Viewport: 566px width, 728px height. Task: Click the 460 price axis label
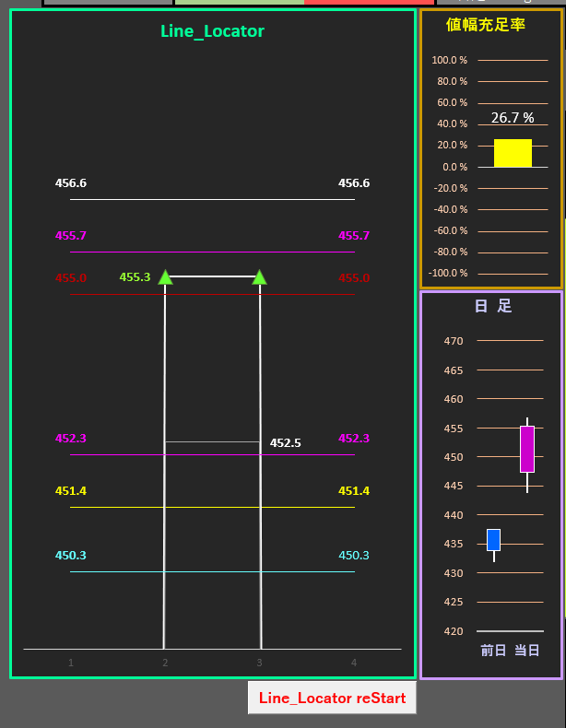pyautogui.click(x=454, y=399)
